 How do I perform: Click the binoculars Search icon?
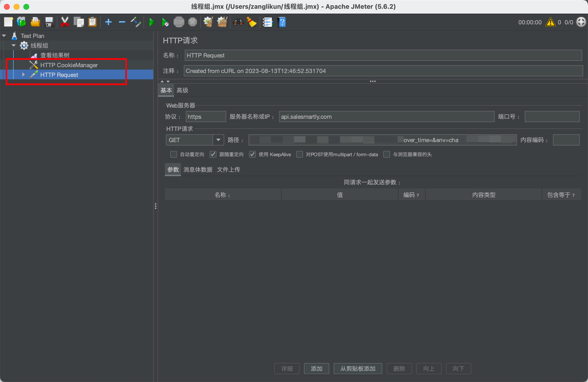click(x=238, y=22)
